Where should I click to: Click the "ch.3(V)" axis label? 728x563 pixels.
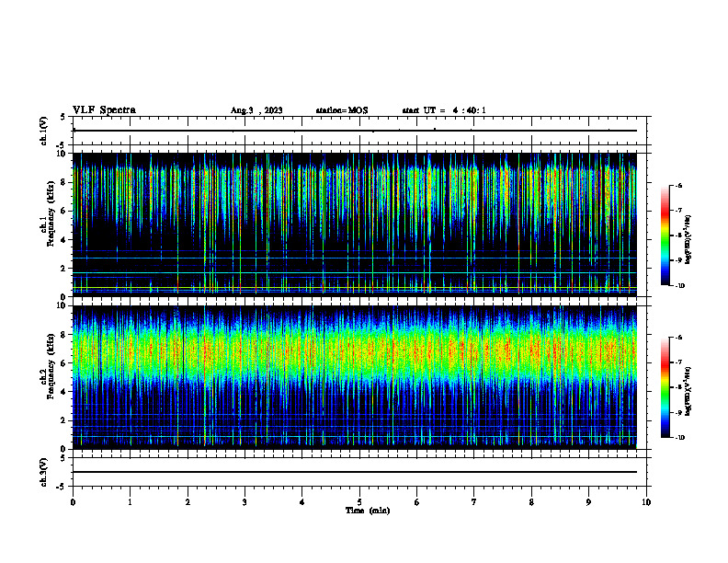coord(43,473)
